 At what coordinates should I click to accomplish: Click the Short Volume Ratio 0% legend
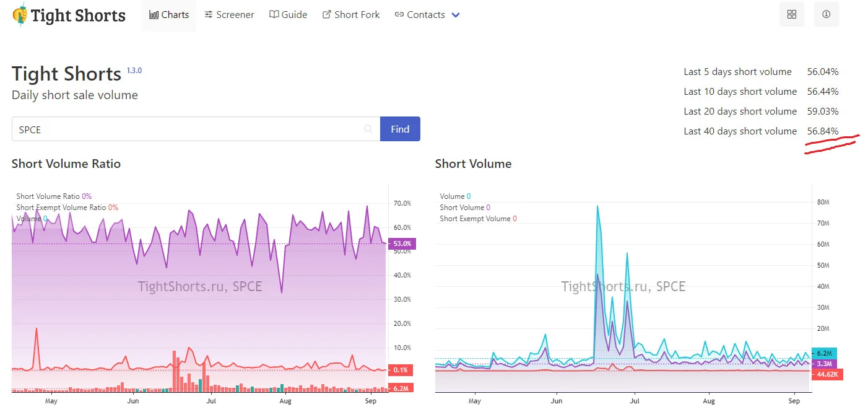(54, 196)
